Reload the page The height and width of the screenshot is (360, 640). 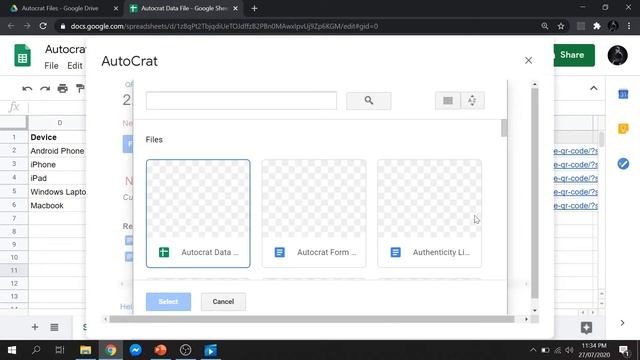[x=43, y=26]
